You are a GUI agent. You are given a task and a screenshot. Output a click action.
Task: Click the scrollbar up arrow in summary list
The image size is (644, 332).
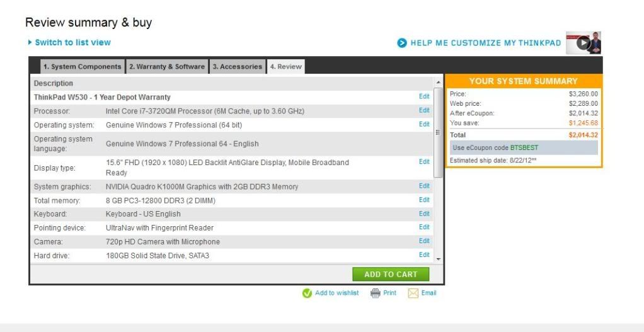pyautogui.click(x=439, y=83)
